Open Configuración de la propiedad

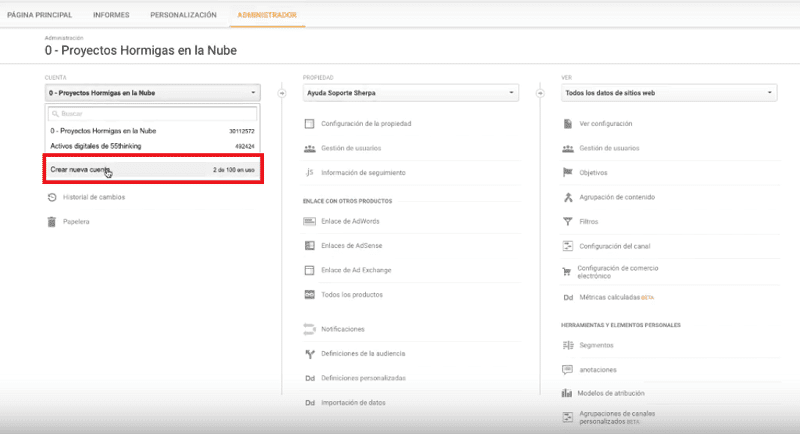[x=366, y=124]
